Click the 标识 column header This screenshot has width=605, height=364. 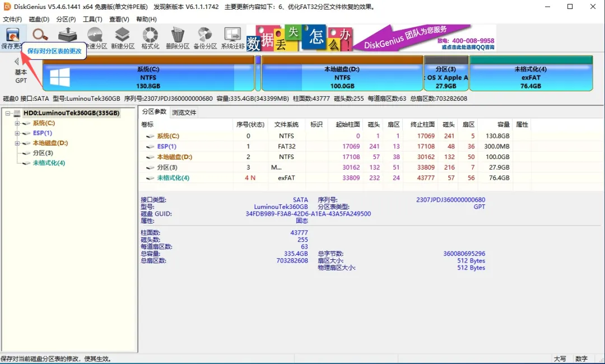pyautogui.click(x=317, y=124)
